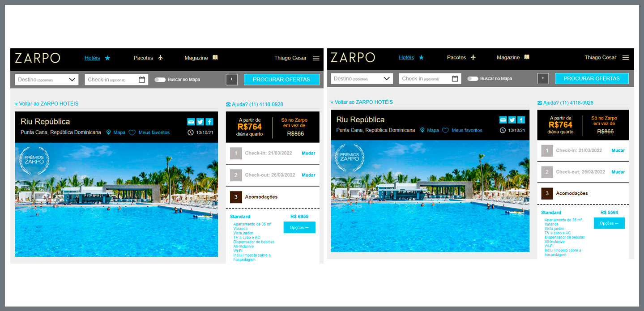This screenshot has height=311, width=644.
Task: Click hamburger menu icon in right screenshot
Action: pos(626,58)
